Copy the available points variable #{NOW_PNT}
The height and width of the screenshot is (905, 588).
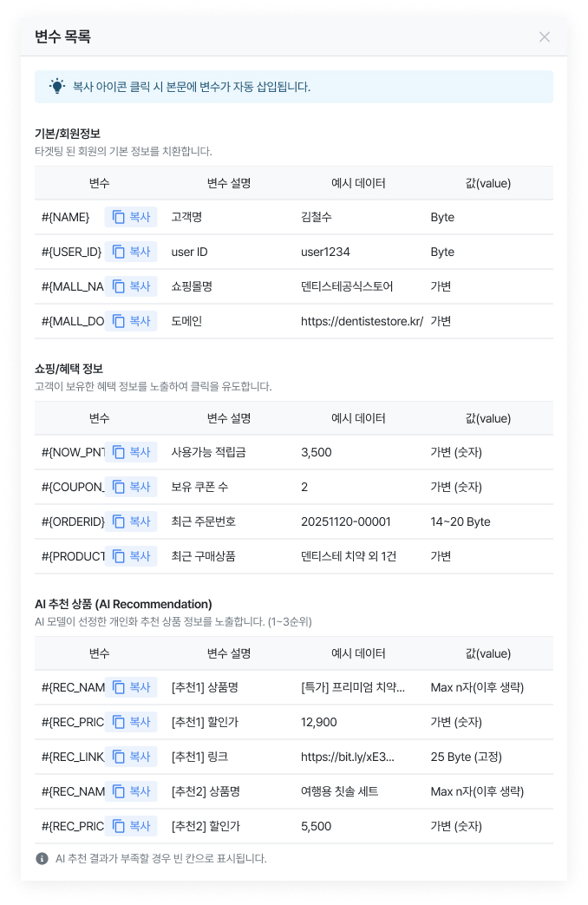click(130, 452)
